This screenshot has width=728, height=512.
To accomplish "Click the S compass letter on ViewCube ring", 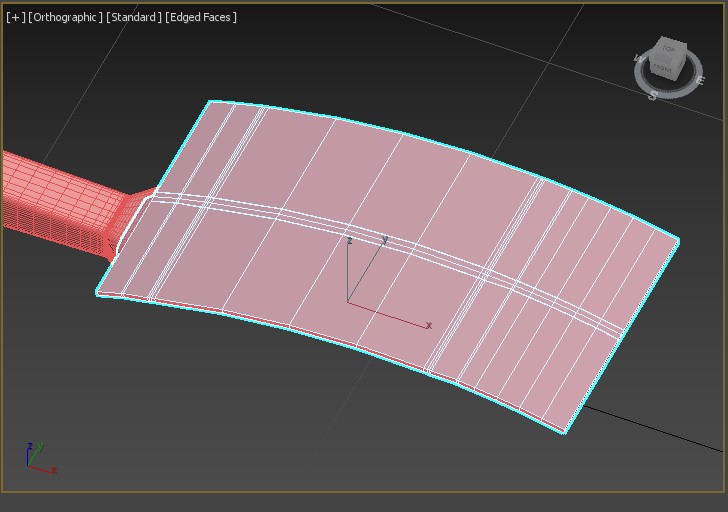I will (653, 95).
